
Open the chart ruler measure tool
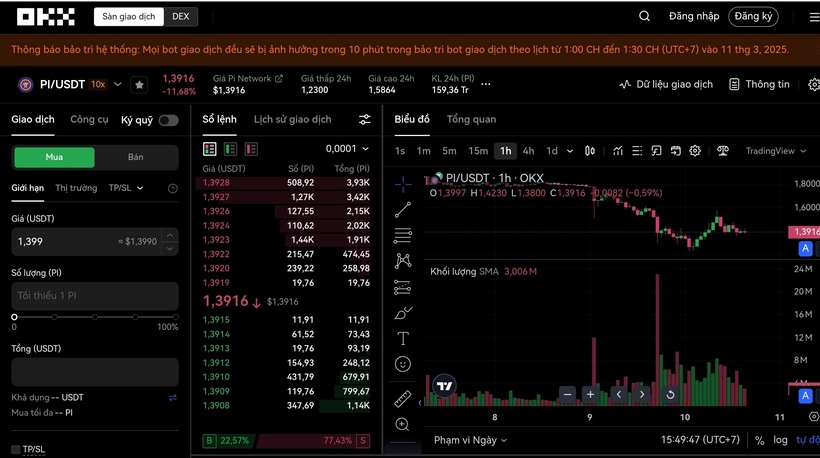[403, 399]
